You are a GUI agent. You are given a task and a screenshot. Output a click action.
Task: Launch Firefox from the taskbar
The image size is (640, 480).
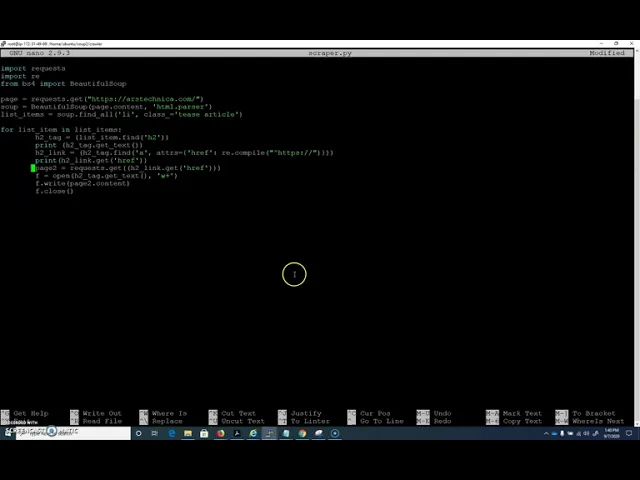[220, 433]
